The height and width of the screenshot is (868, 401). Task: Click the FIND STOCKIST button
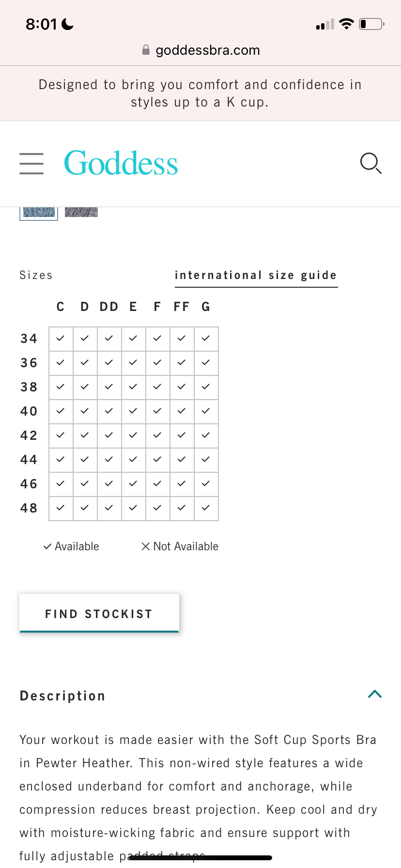point(99,613)
